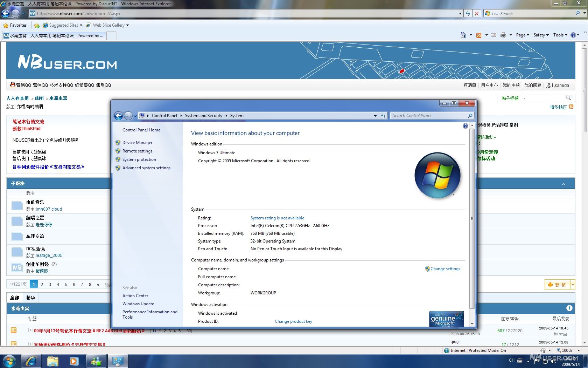The width and height of the screenshot is (588, 368).
Task: Open the IE Home icon
Action: tap(463, 35)
